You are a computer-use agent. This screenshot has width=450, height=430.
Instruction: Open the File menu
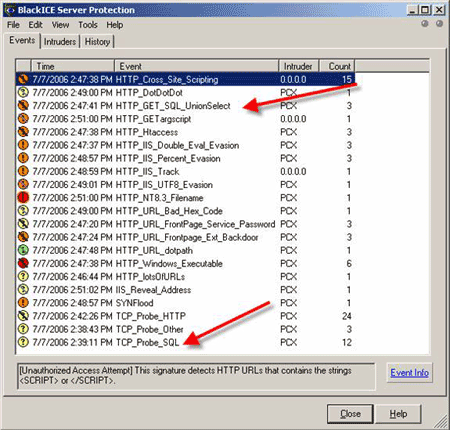13,25
